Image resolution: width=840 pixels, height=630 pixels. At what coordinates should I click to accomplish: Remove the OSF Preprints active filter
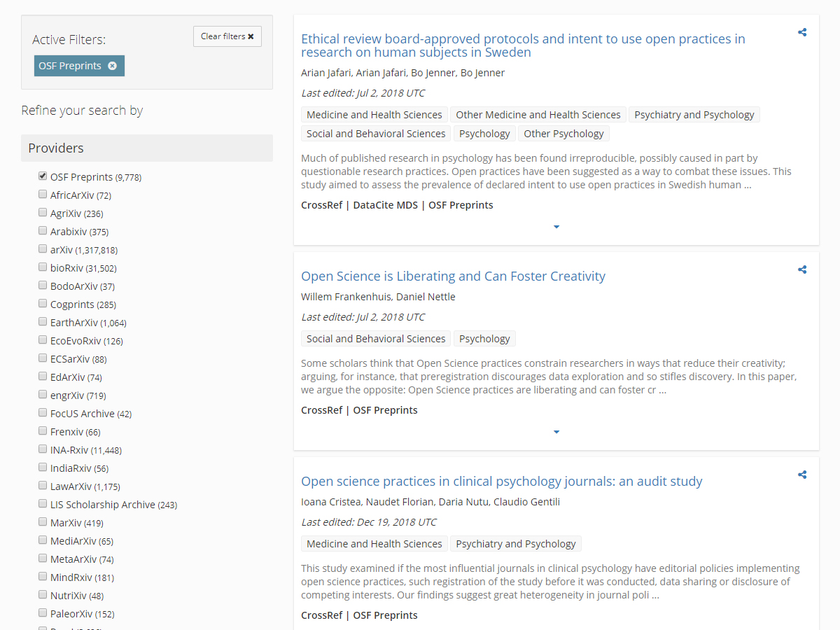[x=113, y=65]
